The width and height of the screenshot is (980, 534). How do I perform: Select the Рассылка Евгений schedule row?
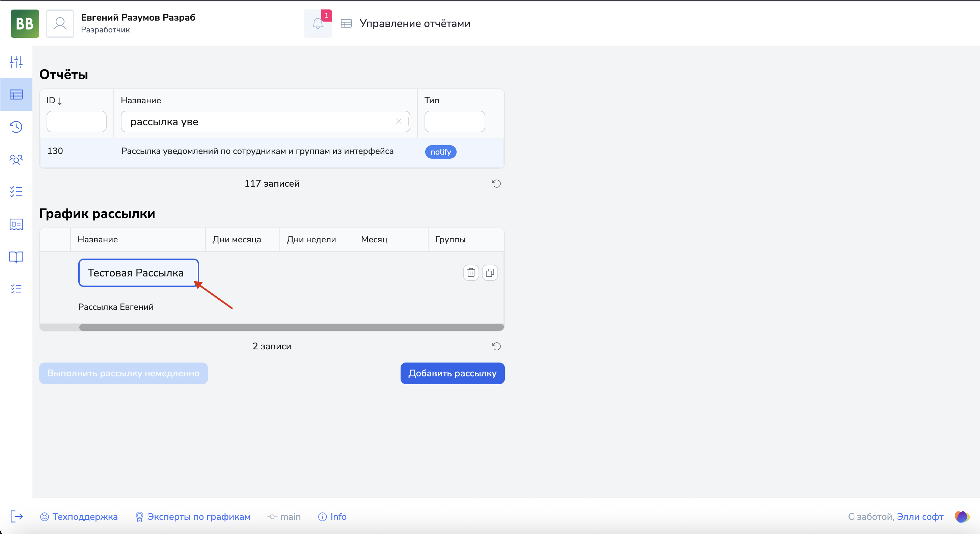coord(116,307)
